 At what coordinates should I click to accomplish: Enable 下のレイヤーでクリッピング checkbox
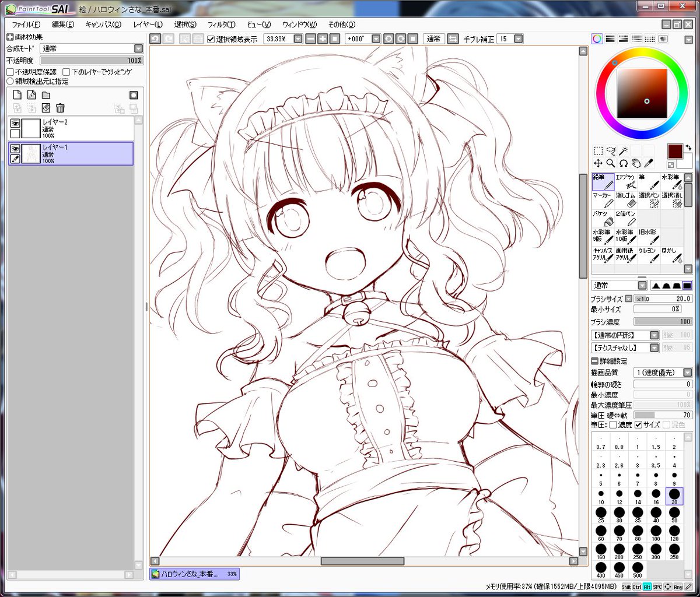[66, 72]
